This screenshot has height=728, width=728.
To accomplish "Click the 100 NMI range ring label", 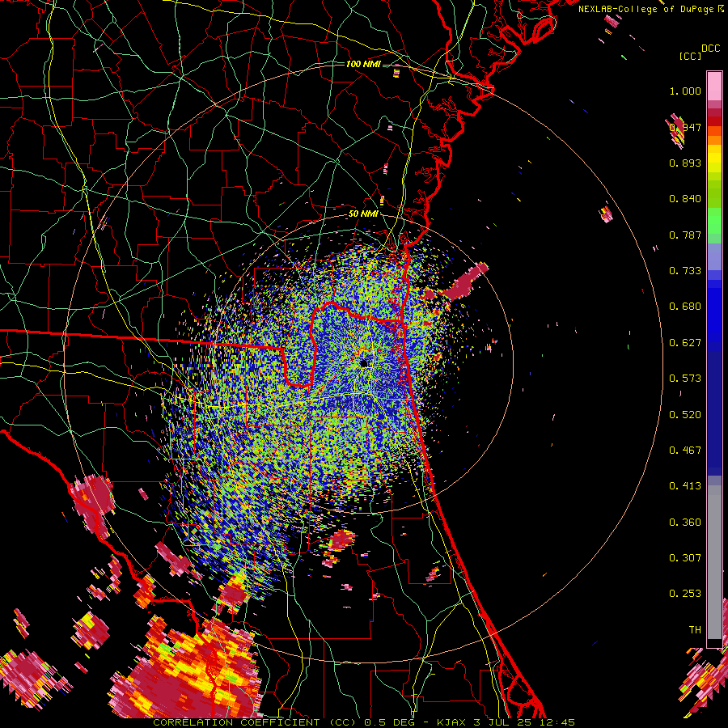I will 363,64.
